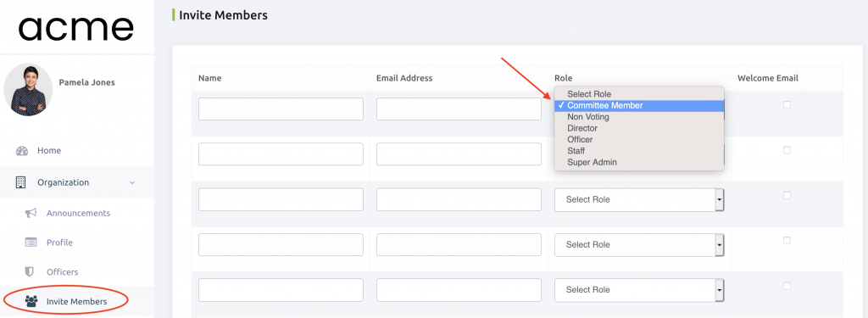The image size is (868, 318).
Task: Check second row Welcome Email checkbox
Action: coord(787,150)
